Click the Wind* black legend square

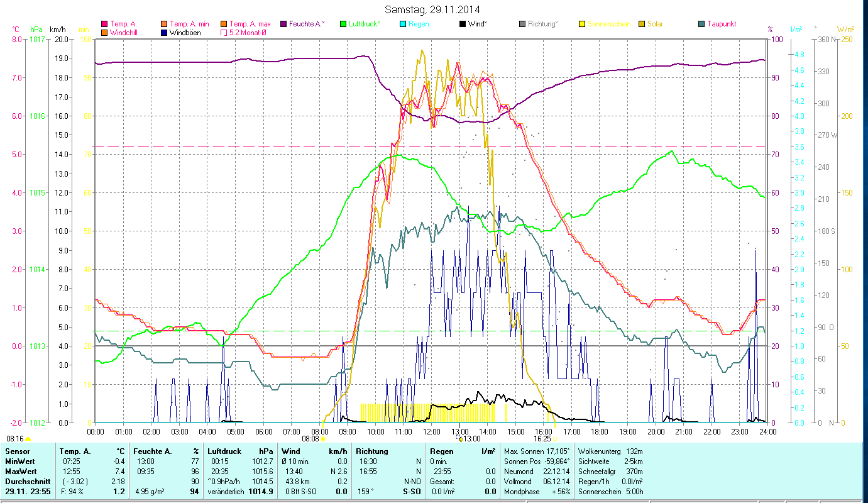[463, 24]
